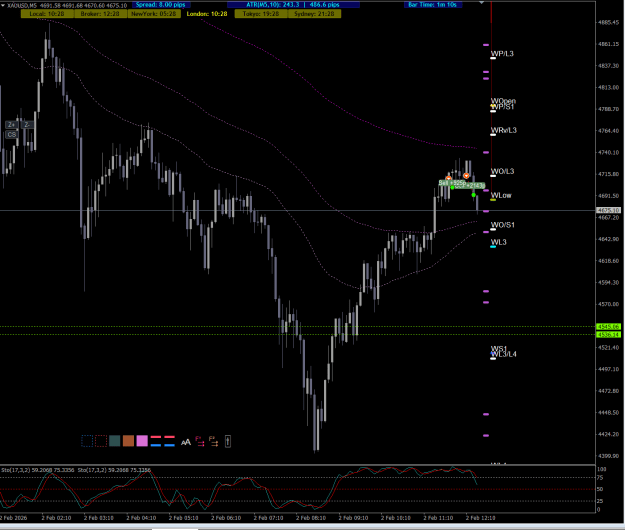
Task: Click the orange Fibonacci arrows tool
Action: [x=214, y=441]
